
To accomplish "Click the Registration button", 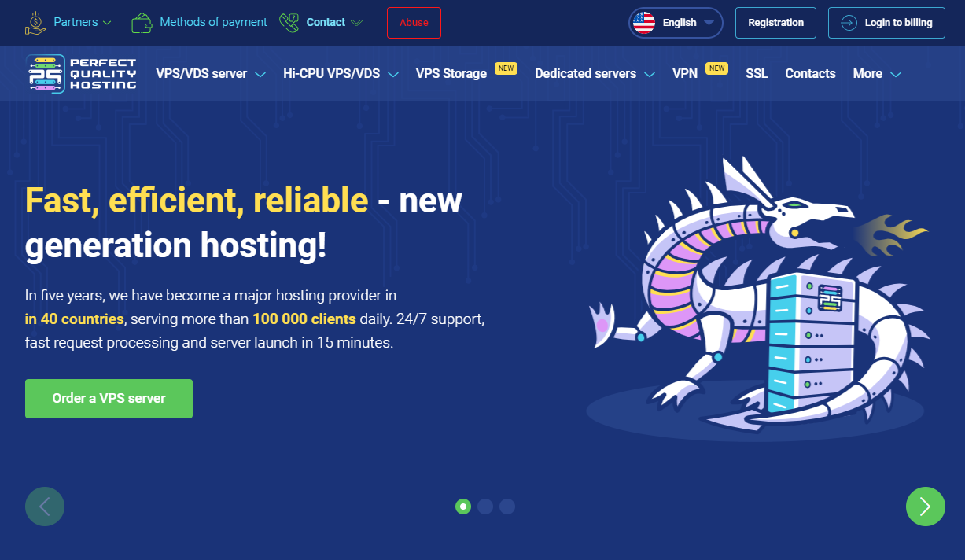I will click(775, 23).
